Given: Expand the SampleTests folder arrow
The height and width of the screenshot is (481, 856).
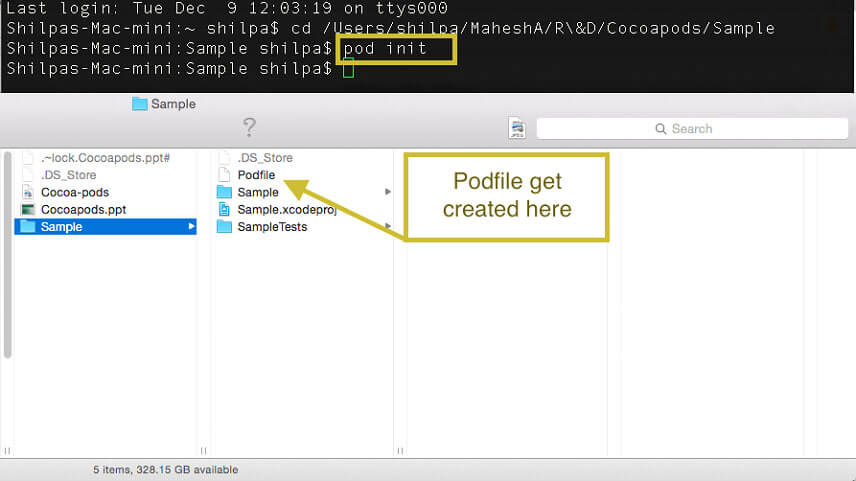Looking at the screenshot, I should (x=388, y=225).
